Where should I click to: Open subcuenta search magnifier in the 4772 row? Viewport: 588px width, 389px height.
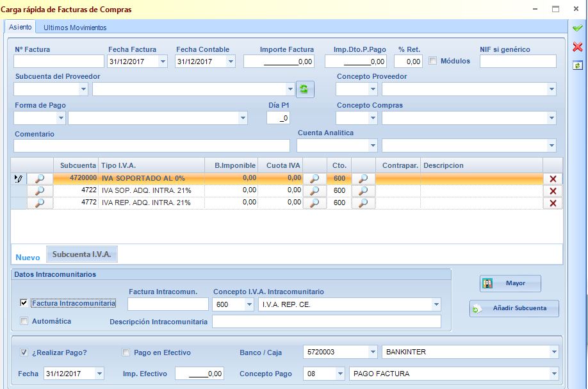(40, 203)
